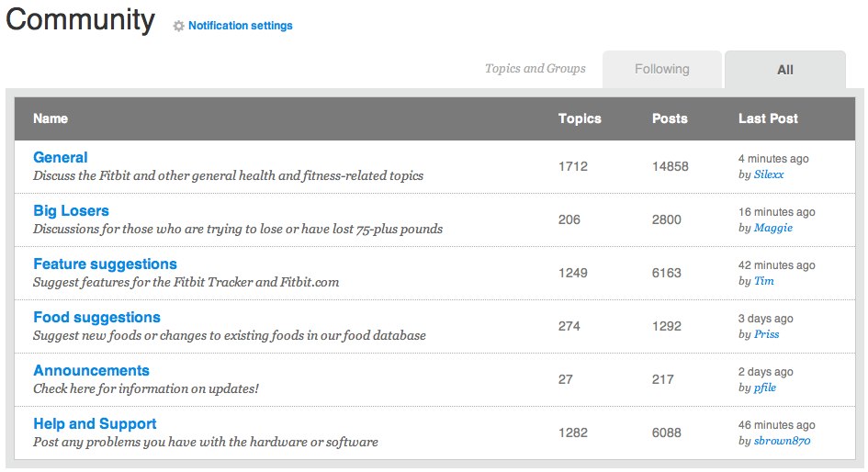Open Food suggestions forum

click(x=96, y=317)
